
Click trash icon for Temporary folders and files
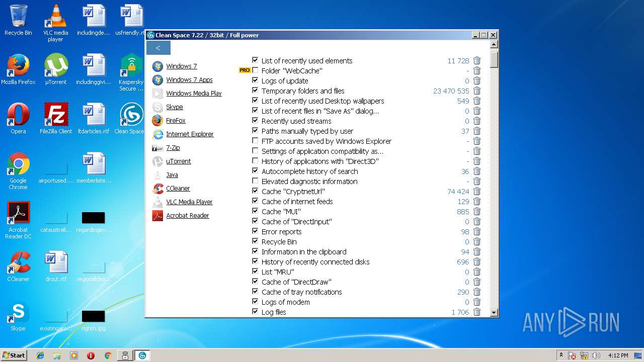(x=477, y=91)
